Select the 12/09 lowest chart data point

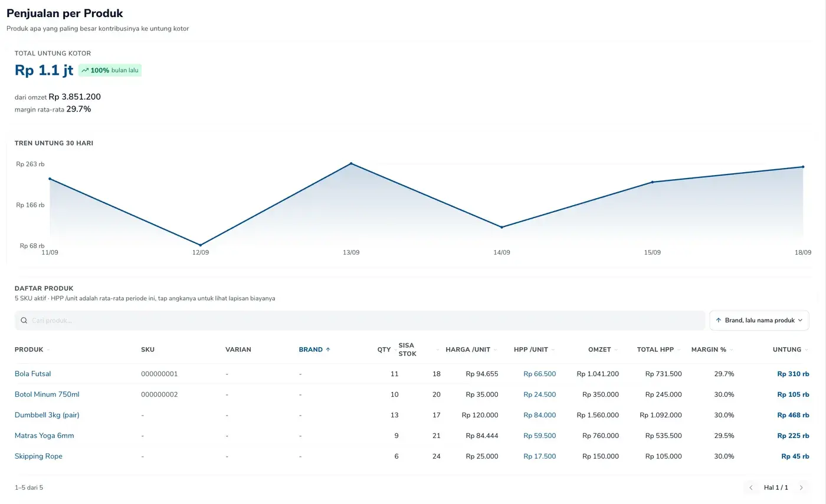201,245
